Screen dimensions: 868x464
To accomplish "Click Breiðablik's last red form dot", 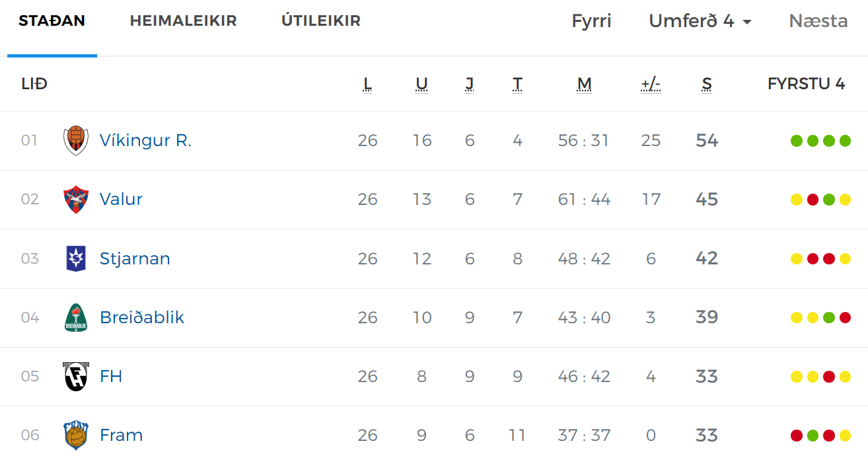I will [x=845, y=317].
